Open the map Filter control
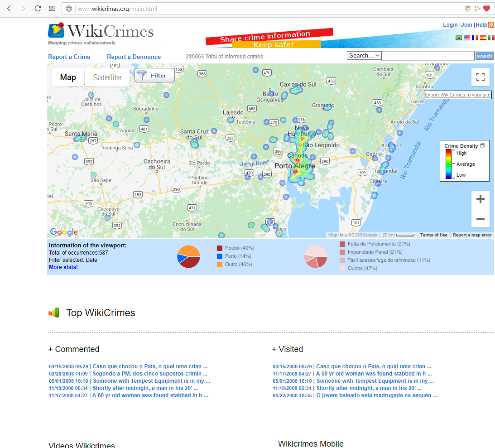Viewport: 495px width, 448px height. (154, 76)
